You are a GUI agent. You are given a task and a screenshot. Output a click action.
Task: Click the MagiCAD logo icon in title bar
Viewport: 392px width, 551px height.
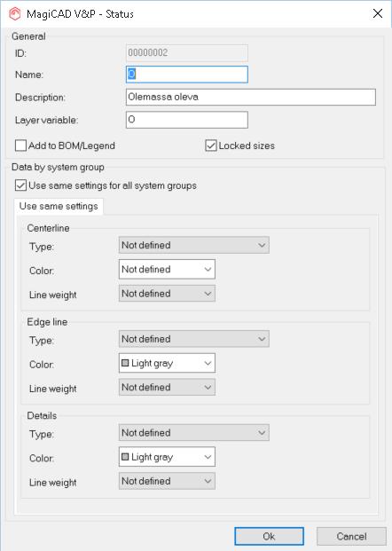[x=15, y=14]
